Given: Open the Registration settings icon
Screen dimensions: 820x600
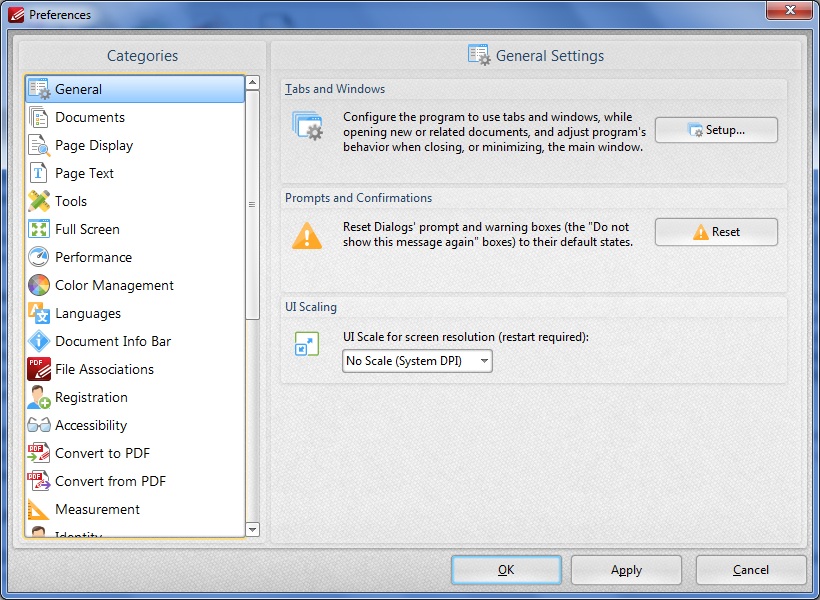Looking at the screenshot, I should click(x=37, y=397).
